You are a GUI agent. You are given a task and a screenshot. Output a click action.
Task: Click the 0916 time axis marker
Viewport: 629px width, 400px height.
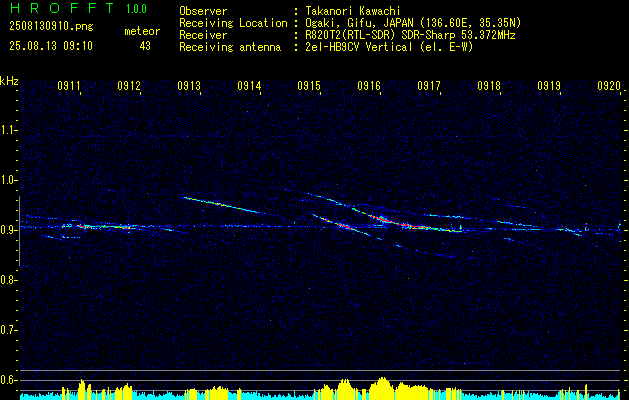click(369, 85)
